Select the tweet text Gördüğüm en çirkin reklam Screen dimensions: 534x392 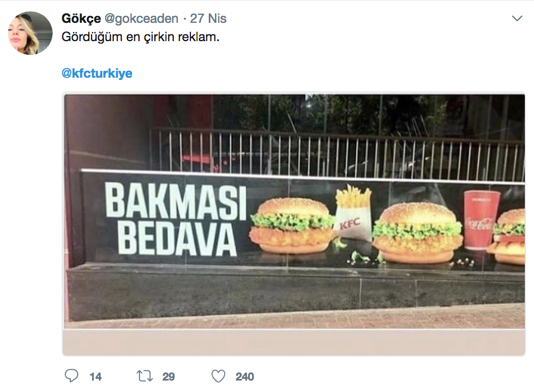140,37
